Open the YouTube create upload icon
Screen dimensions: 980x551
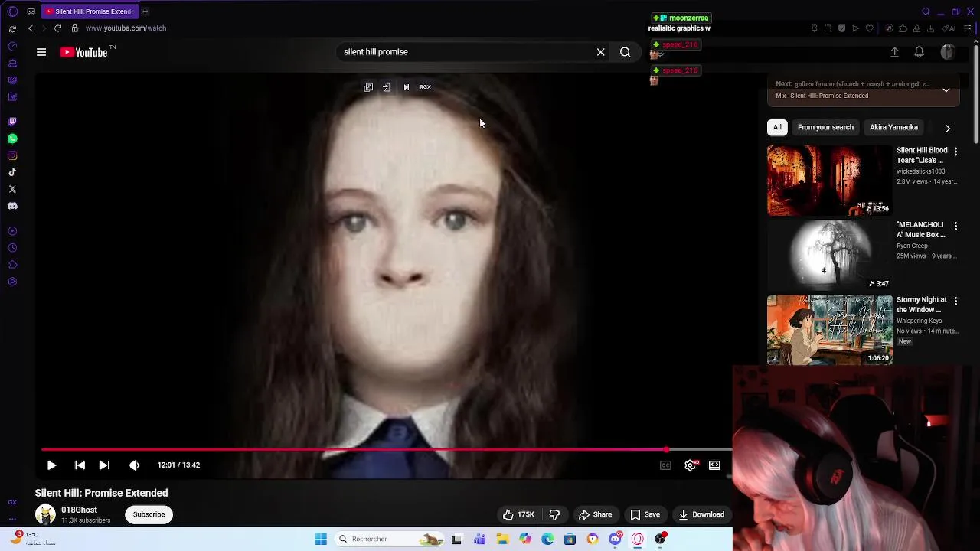(x=894, y=52)
